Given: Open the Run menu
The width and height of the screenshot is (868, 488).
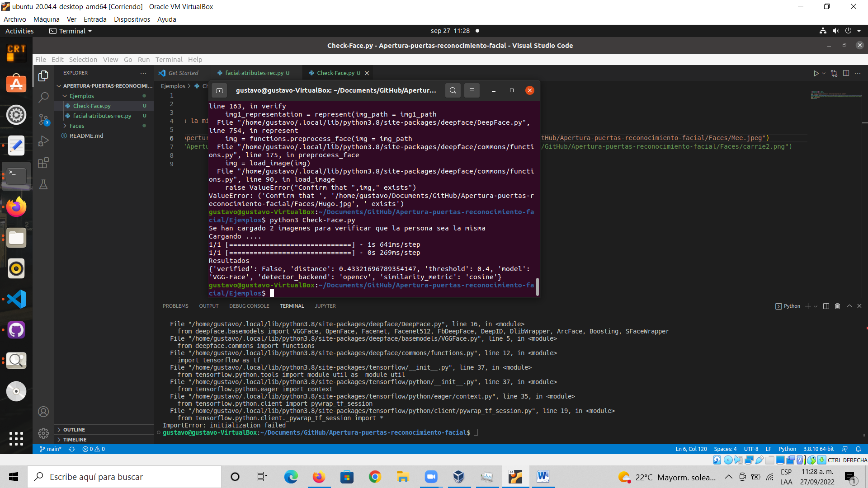Looking at the screenshot, I should (x=143, y=59).
